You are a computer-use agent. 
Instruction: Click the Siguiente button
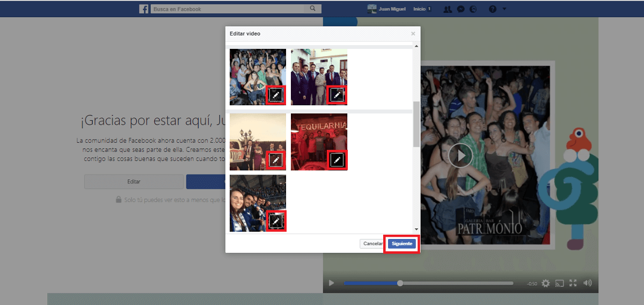pyautogui.click(x=402, y=244)
